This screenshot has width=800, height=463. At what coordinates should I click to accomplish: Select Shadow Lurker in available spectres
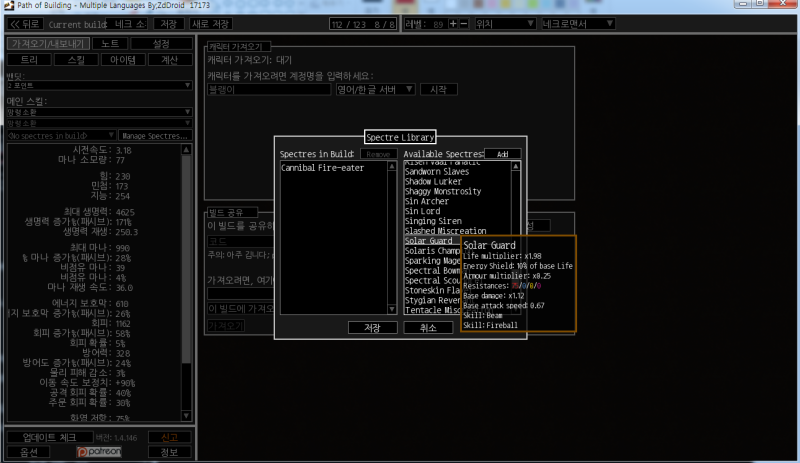[457, 181]
